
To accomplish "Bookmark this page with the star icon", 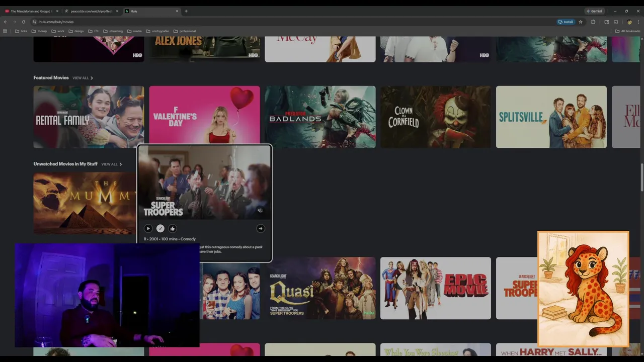I will 581,22.
